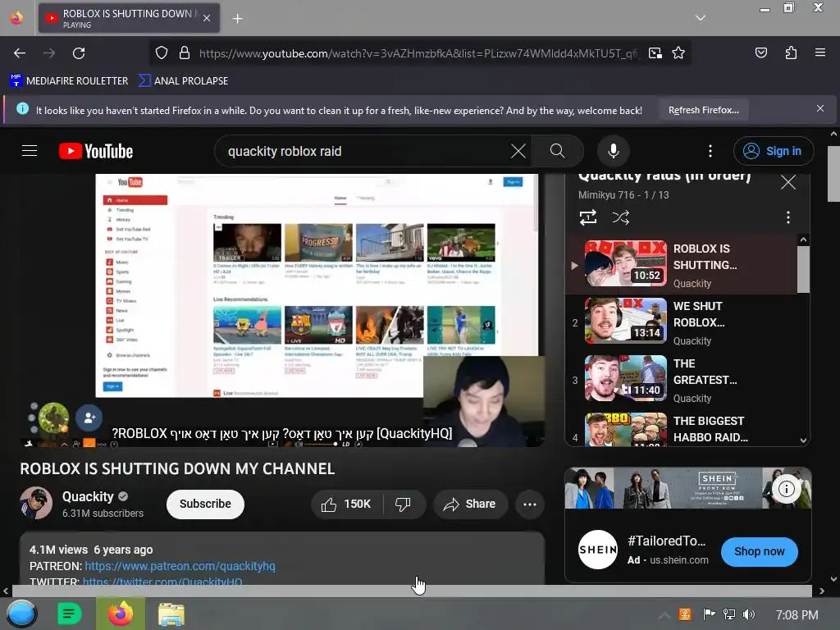Save page to Pocket icon
The height and width of the screenshot is (630, 840).
(760, 53)
